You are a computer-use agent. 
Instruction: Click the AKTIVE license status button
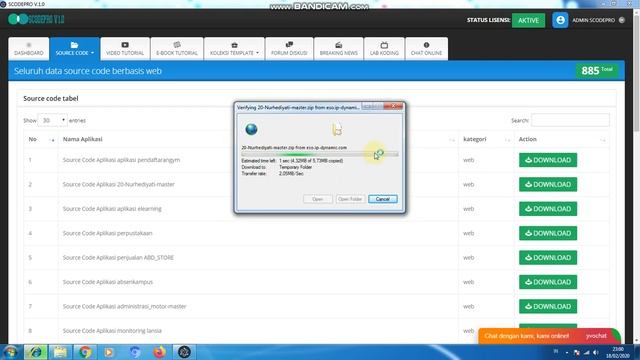coord(528,20)
